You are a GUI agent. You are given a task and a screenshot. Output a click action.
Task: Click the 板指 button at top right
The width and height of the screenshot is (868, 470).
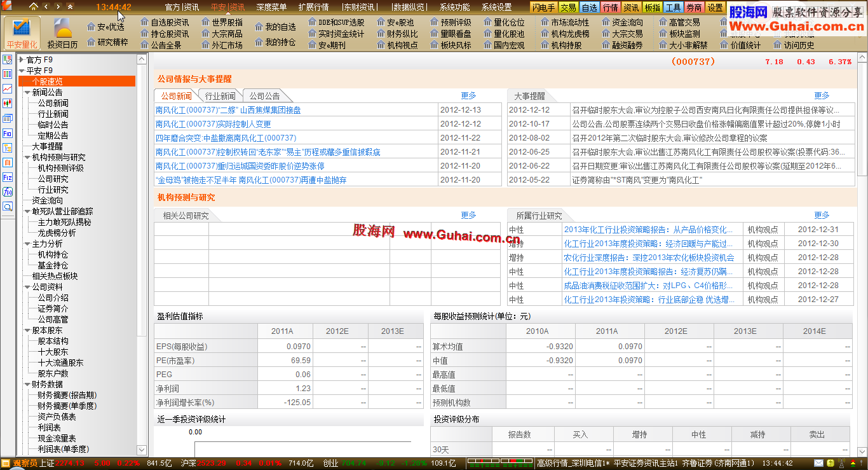coord(652,8)
